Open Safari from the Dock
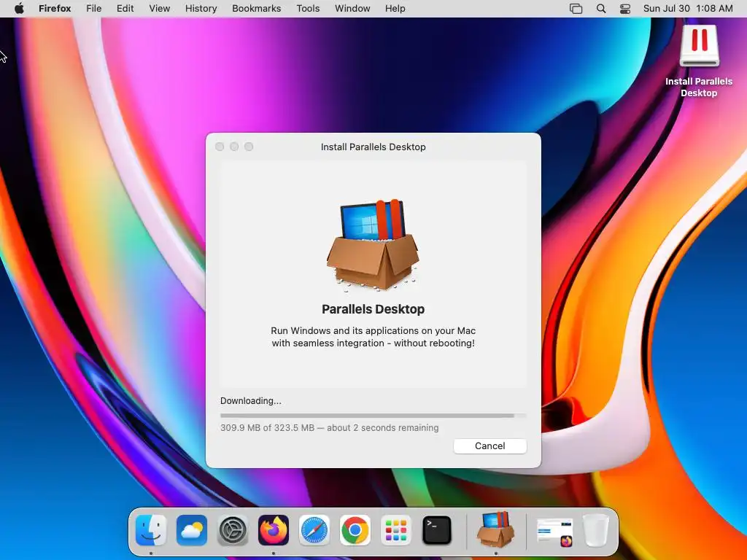 coord(314,530)
